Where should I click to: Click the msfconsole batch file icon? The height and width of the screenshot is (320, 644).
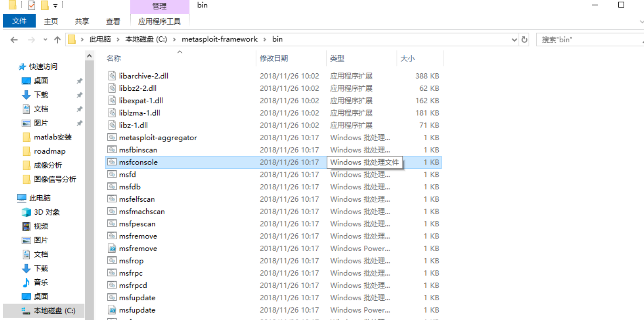(x=112, y=162)
